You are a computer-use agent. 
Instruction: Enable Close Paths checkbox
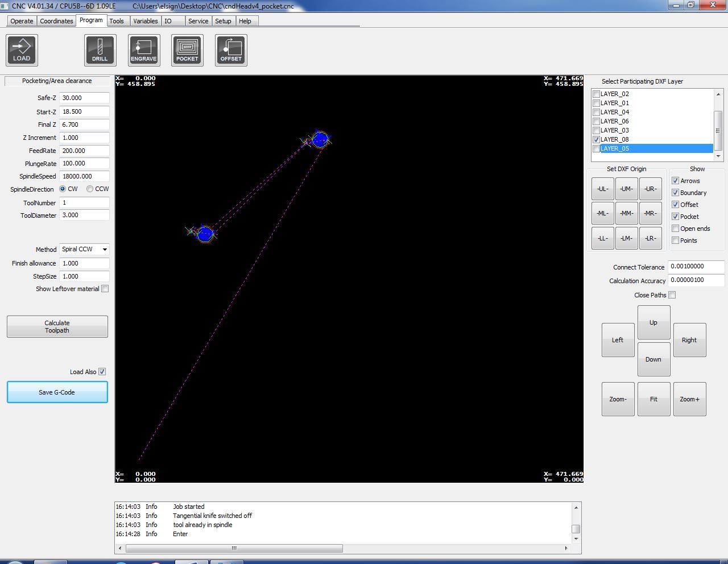tap(672, 295)
